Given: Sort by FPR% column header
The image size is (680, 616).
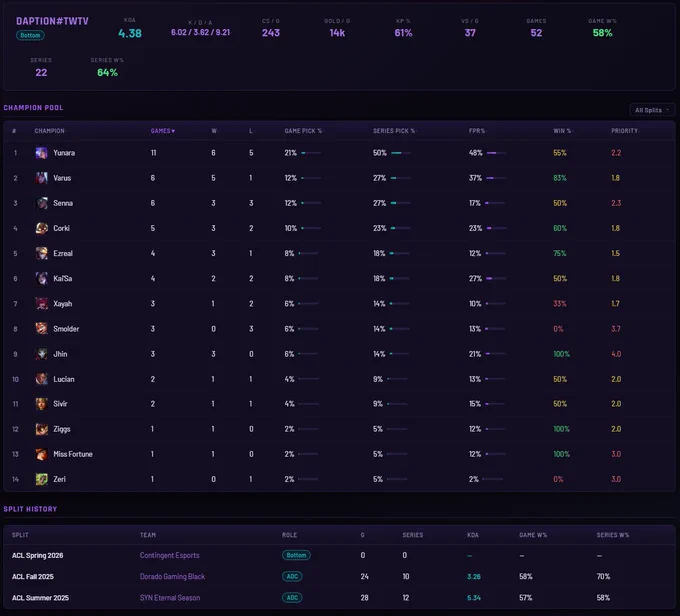Looking at the screenshot, I should click(x=477, y=131).
